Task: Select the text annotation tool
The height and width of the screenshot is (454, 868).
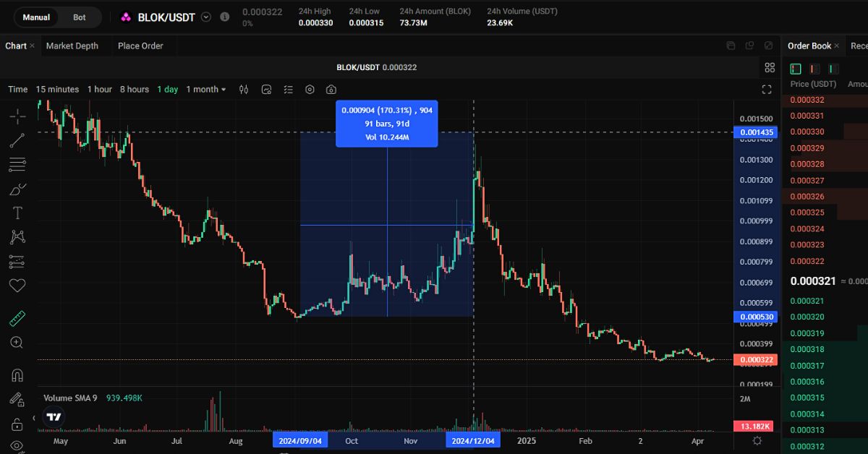Action: click(17, 213)
